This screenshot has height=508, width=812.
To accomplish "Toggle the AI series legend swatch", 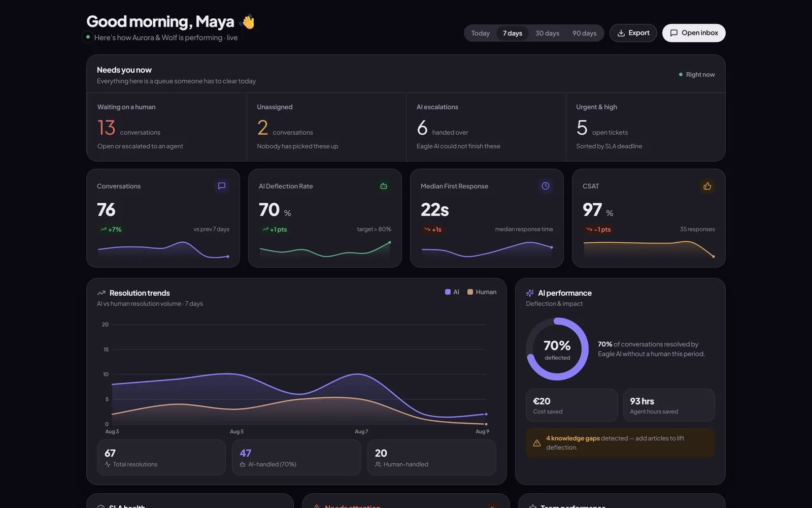I will (448, 292).
